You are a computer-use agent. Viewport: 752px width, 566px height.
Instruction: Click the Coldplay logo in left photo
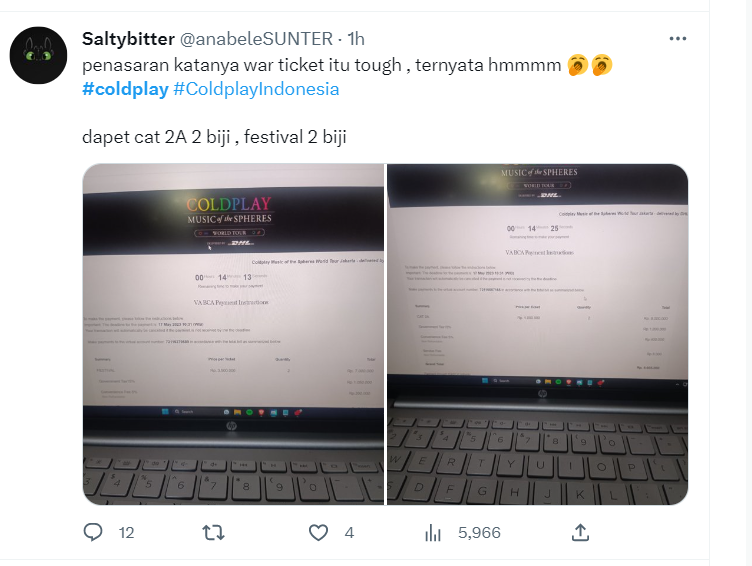[229, 204]
